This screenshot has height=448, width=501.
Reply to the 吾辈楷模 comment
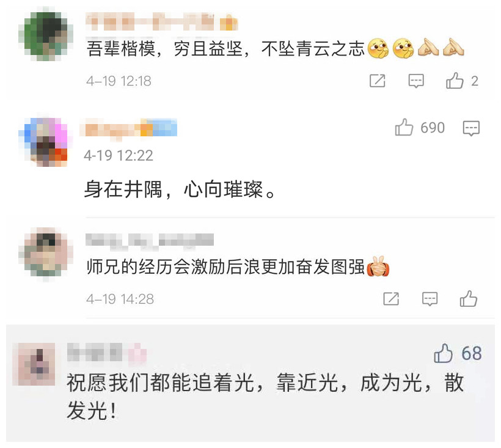pos(416,81)
